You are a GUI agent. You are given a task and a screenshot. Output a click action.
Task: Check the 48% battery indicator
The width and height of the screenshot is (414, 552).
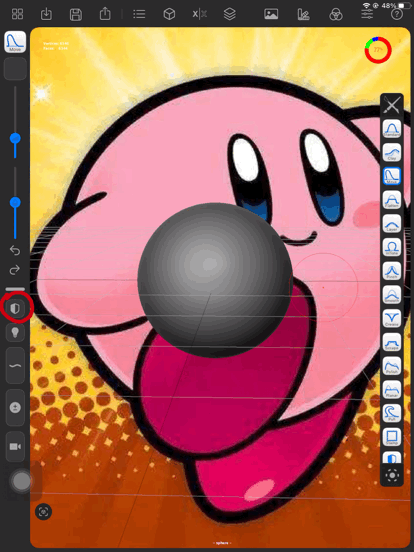coord(396,6)
